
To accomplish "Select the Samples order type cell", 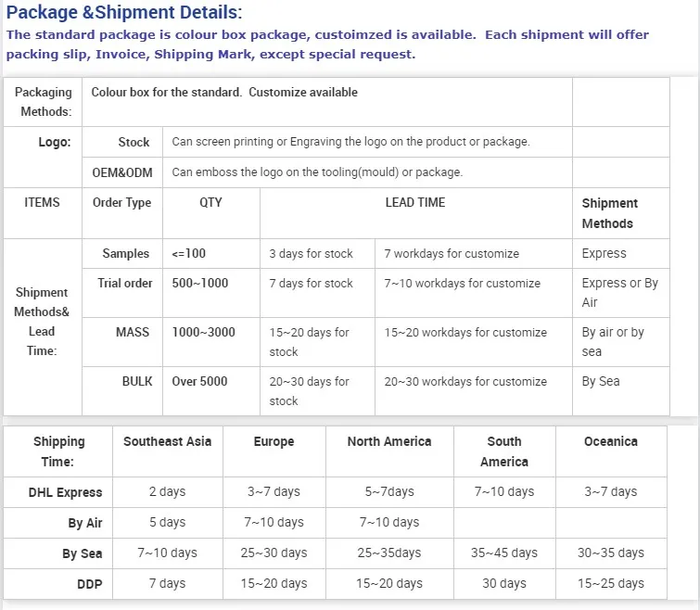I will pyautogui.click(x=125, y=253).
